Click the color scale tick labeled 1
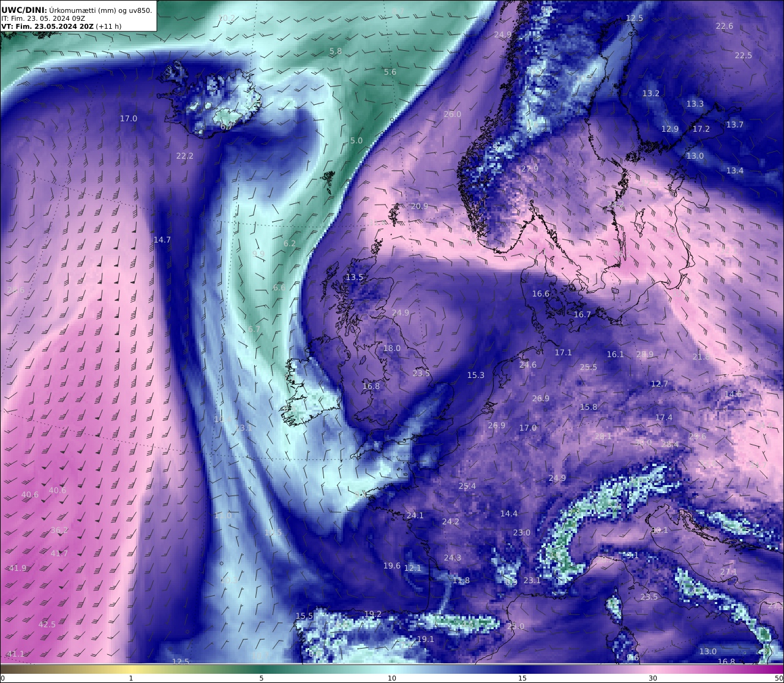 coord(130,677)
